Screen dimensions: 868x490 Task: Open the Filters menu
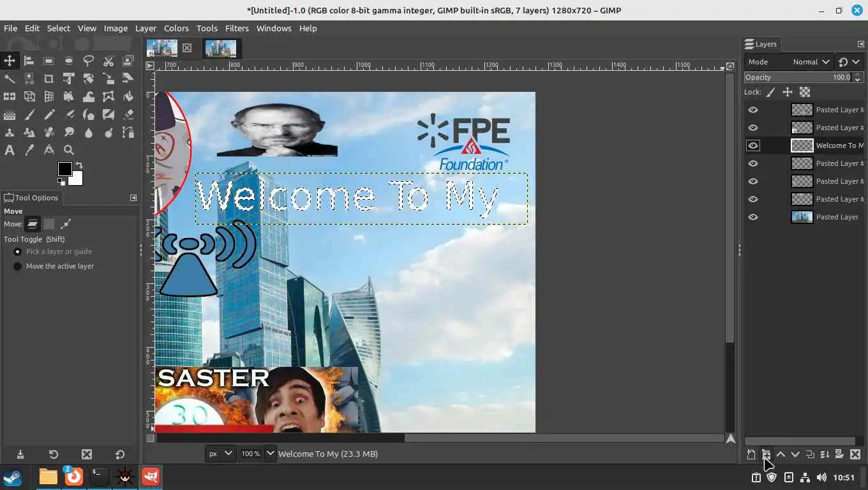(x=237, y=28)
